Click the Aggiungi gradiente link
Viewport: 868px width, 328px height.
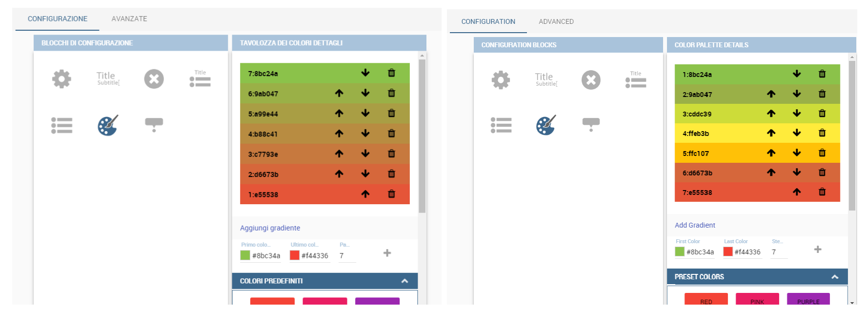[x=270, y=228]
